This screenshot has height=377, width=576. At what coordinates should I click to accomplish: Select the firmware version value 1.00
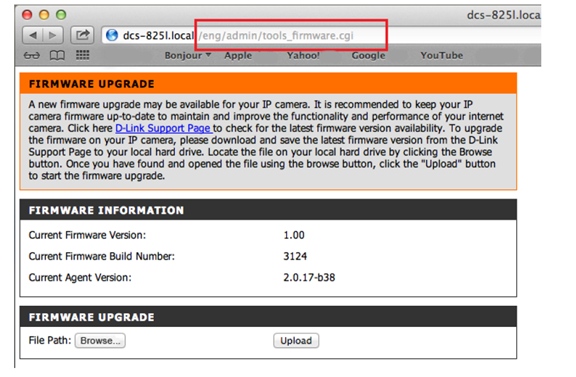(x=294, y=235)
